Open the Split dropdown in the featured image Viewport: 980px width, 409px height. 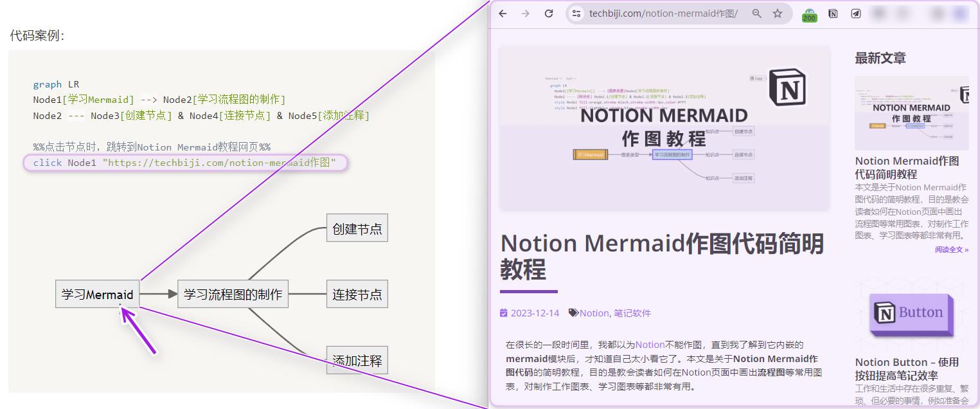[x=572, y=78]
